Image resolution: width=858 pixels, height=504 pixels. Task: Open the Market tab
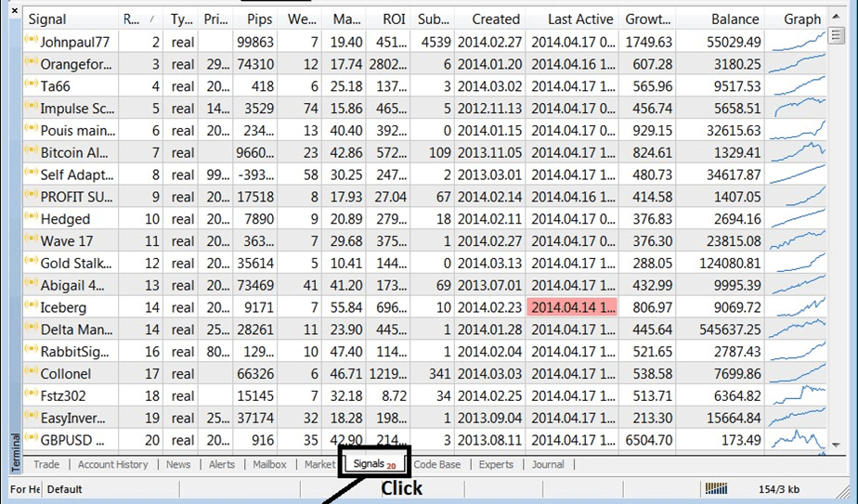coord(320,465)
